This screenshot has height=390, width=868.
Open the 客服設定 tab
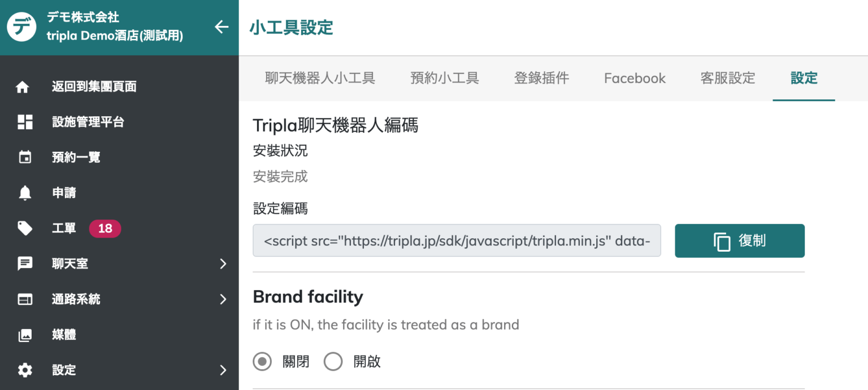[x=728, y=78]
